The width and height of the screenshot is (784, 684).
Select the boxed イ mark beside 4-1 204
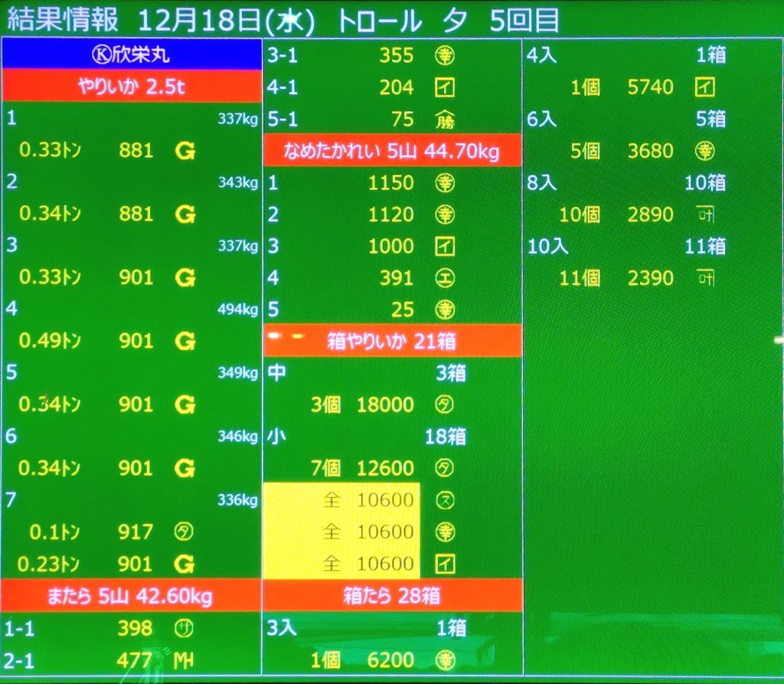pos(444,87)
